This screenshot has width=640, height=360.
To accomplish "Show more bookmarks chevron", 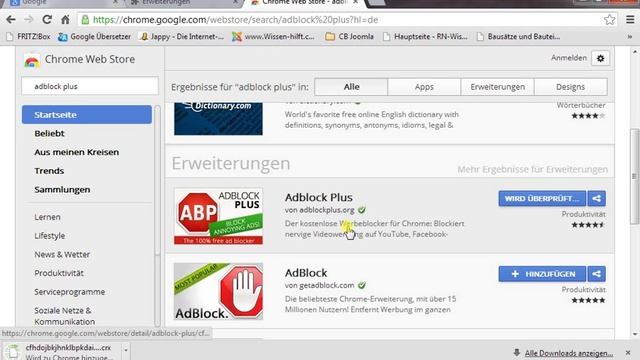I will point(630,37).
